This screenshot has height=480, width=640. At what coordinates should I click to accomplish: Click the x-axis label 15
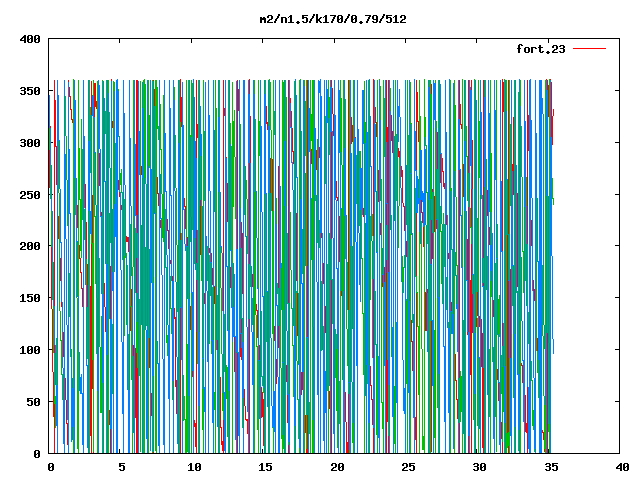(x=265, y=467)
